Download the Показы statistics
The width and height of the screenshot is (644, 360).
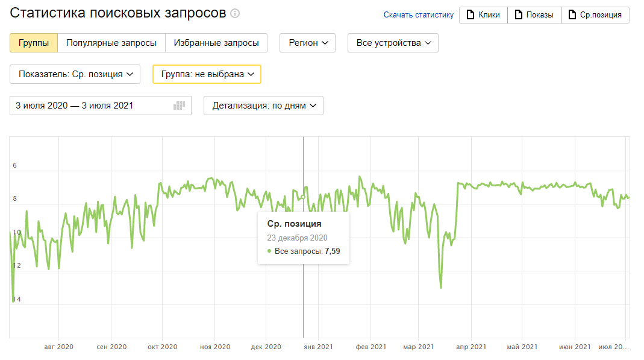coord(534,15)
